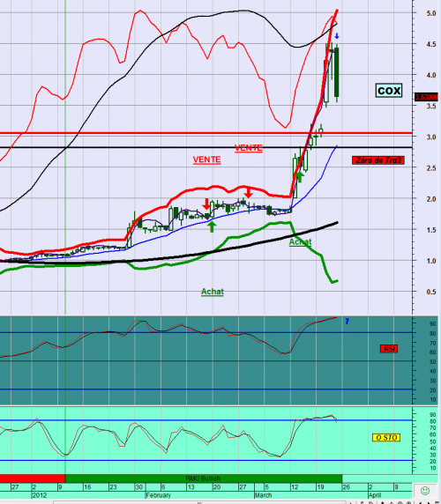Select the black horizontal line below 3.0
441x504 pixels.
click(x=206, y=147)
